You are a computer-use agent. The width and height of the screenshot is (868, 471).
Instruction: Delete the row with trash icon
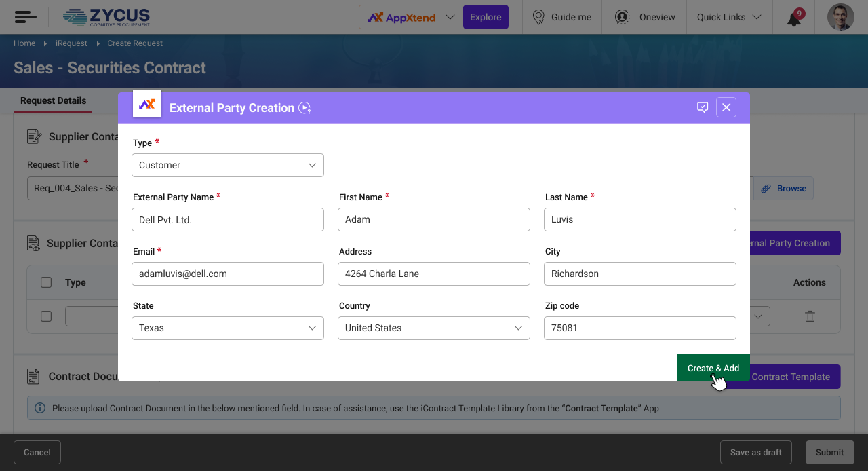click(810, 316)
